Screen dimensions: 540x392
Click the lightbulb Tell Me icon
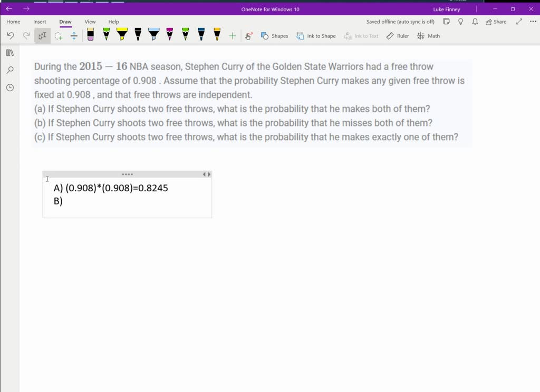[460, 22]
